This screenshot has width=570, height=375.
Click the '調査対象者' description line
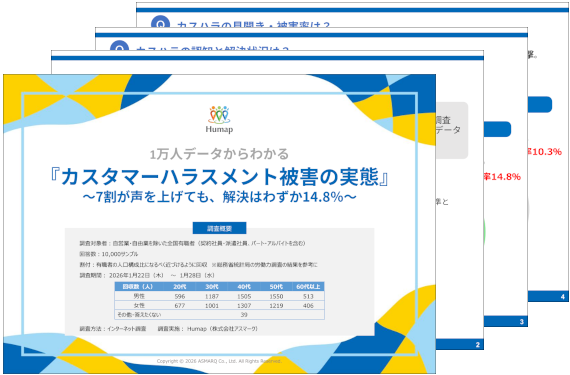click(x=193, y=243)
